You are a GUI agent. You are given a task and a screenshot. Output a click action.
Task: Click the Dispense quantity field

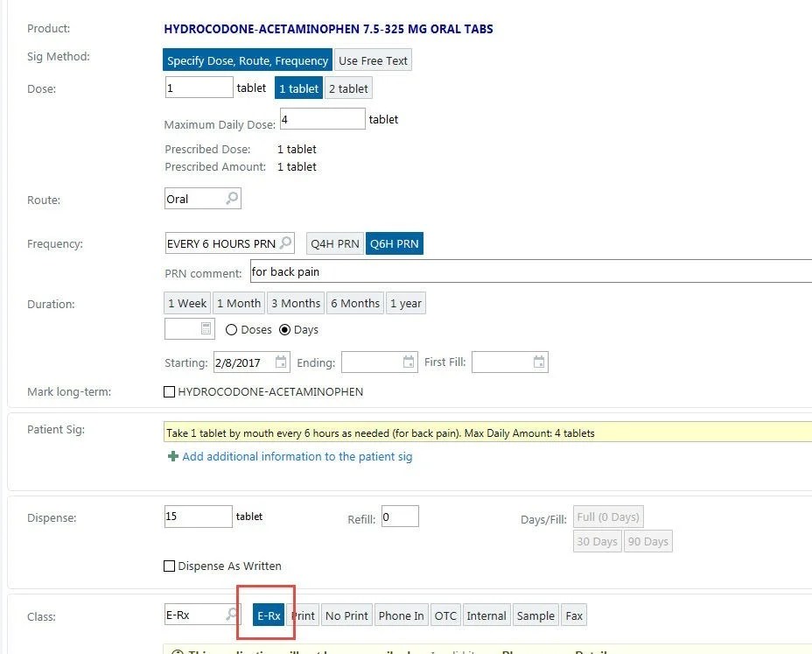pos(199,517)
